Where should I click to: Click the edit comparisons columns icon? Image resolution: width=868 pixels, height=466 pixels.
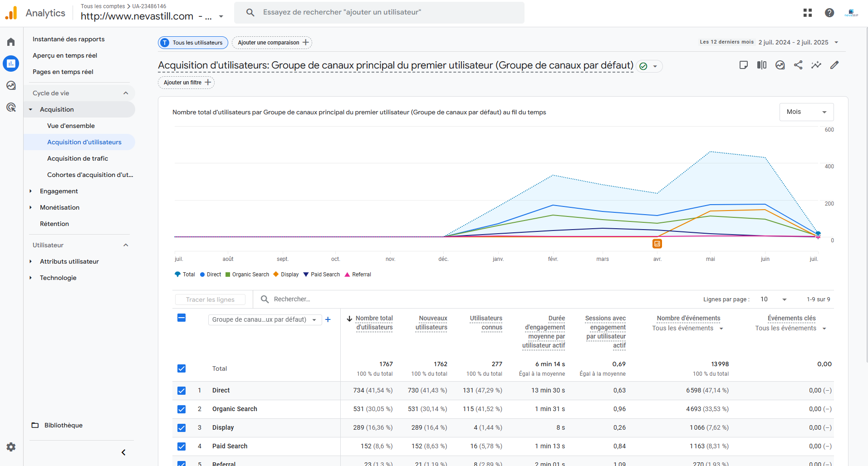click(762, 65)
